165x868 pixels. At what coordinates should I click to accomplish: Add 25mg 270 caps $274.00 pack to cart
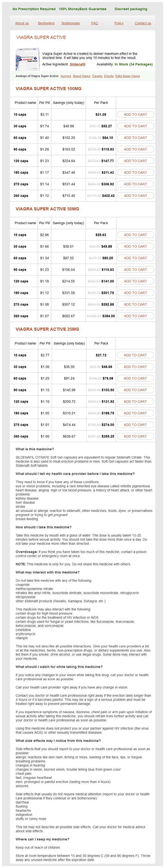(x=135, y=425)
